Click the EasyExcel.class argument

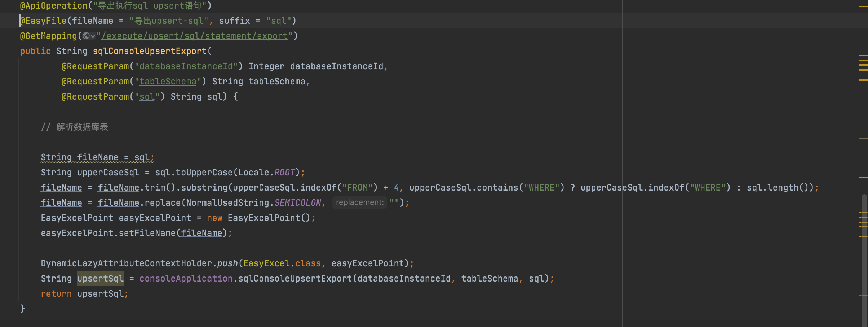coord(282,263)
